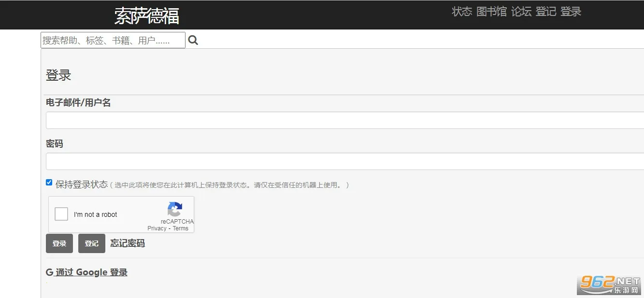644x298 pixels.
Task: Click the 索萨德福 site title
Action: pos(146,15)
